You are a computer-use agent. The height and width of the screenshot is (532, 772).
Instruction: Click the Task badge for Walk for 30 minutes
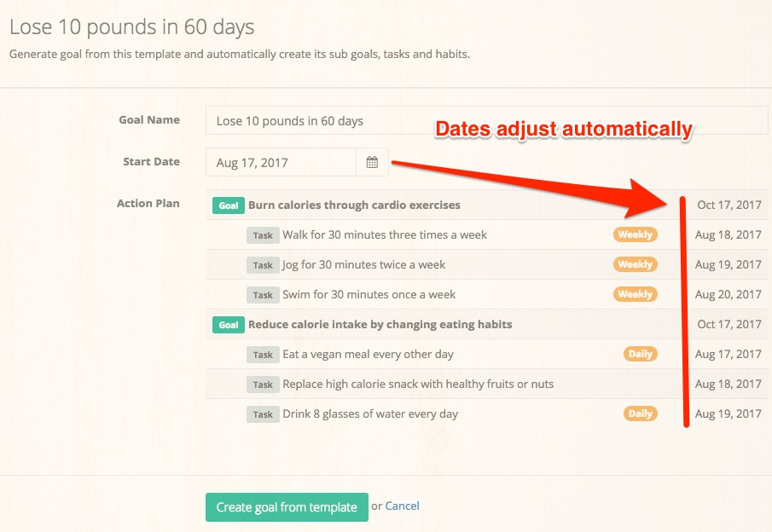[263, 235]
